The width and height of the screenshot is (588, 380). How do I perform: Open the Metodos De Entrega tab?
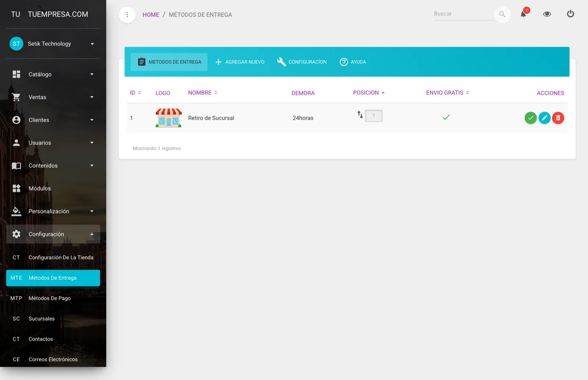coord(169,62)
